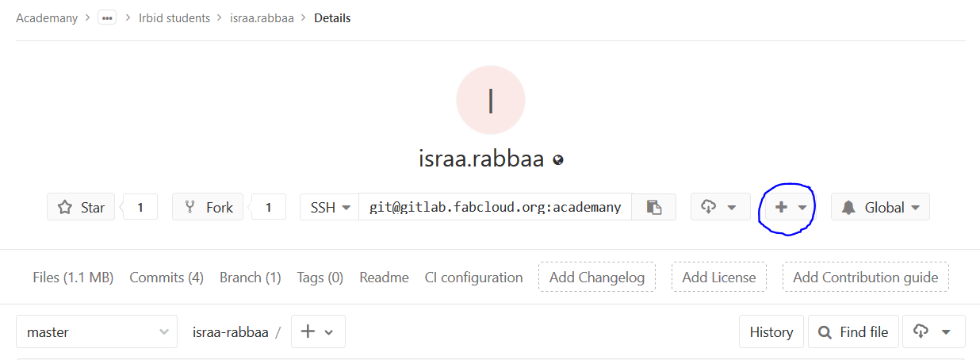Viewport: 980px width, 360px height.
Task: Click the download icon next to Find file
Action: pyautogui.click(x=932, y=331)
